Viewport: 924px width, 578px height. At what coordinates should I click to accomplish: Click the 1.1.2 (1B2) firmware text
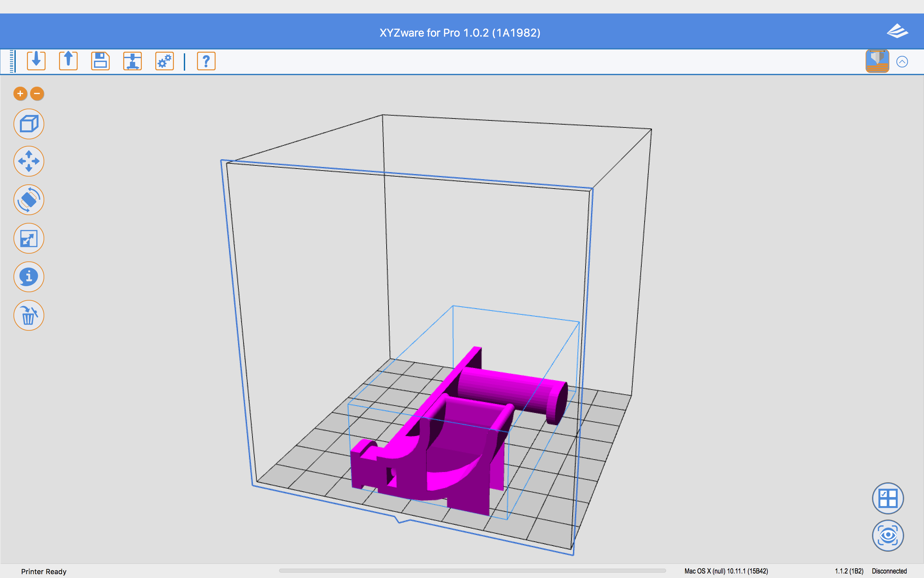click(x=849, y=571)
